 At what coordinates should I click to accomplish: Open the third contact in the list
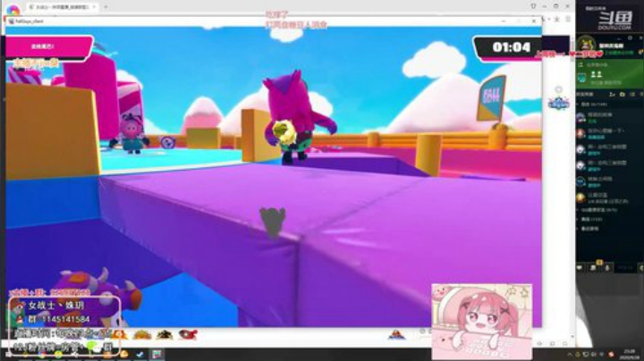tap(608, 149)
